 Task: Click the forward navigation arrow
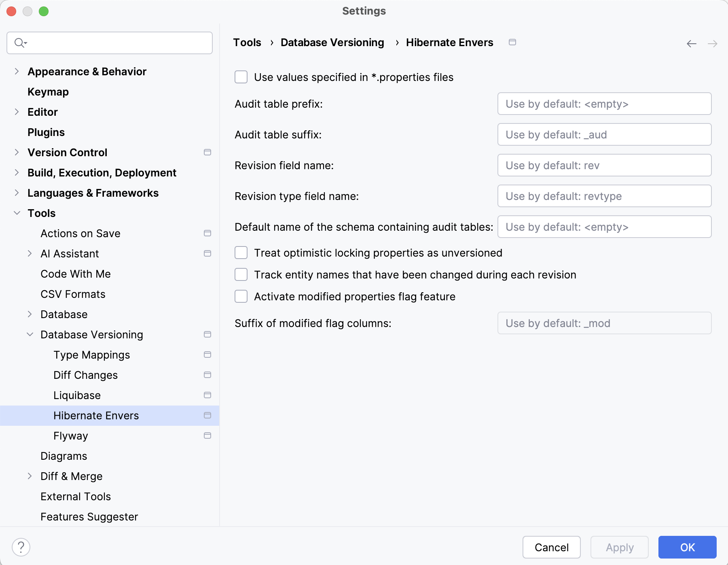coord(712,43)
